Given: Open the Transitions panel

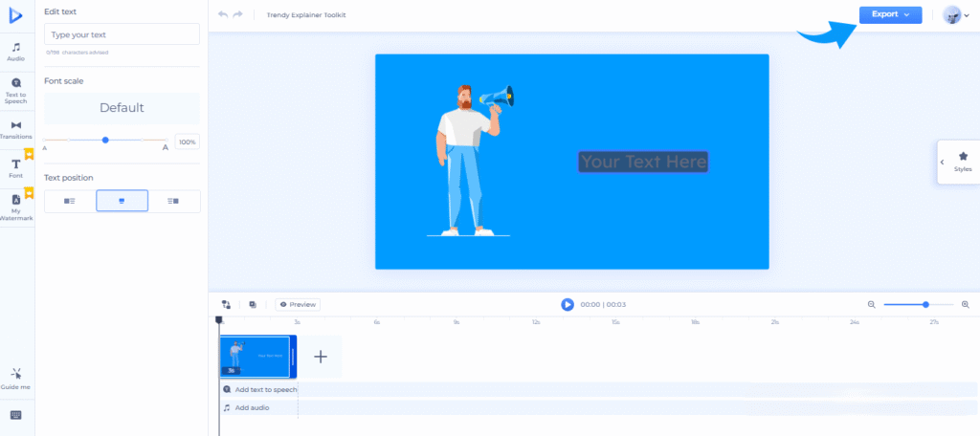Looking at the screenshot, I should 16,129.
